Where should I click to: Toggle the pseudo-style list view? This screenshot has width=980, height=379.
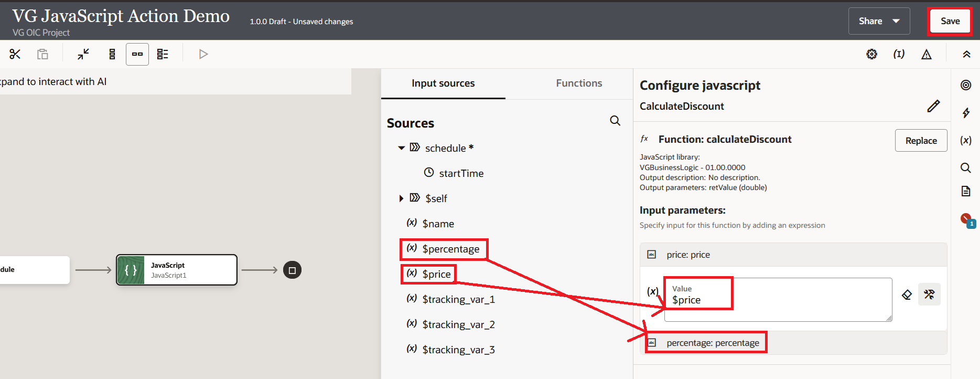click(163, 54)
